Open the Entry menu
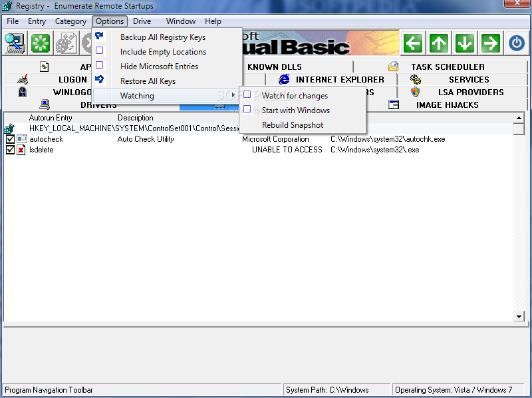This screenshot has height=398, width=532. (x=37, y=21)
